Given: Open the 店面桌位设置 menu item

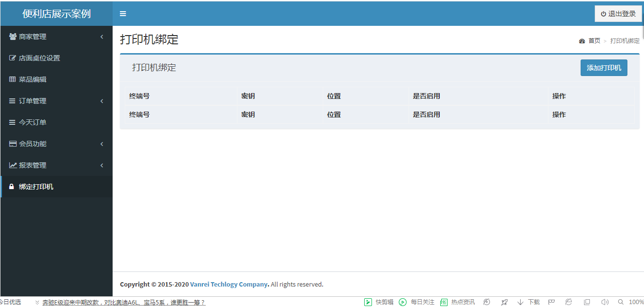Looking at the screenshot, I should point(57,58).
